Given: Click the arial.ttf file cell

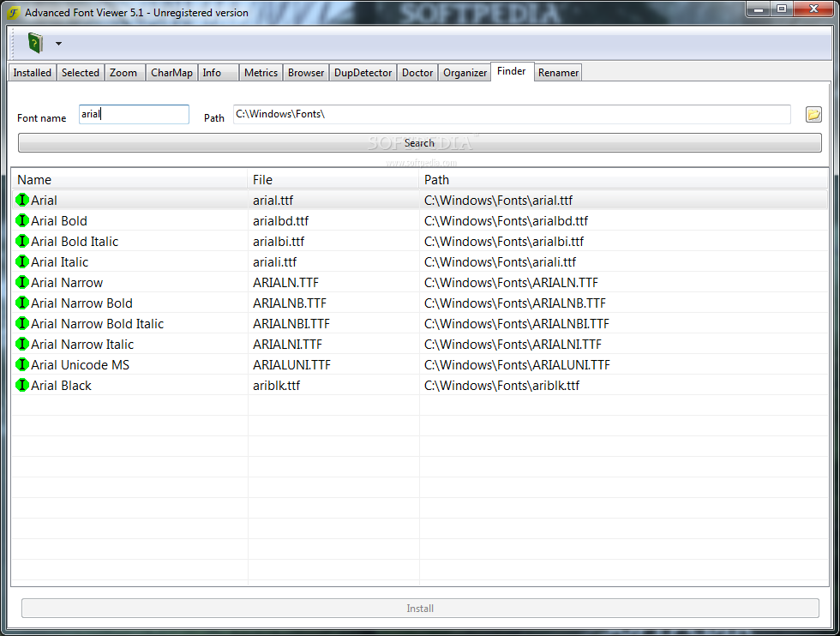Looking at the screenshot, I should tap(273, 201).
